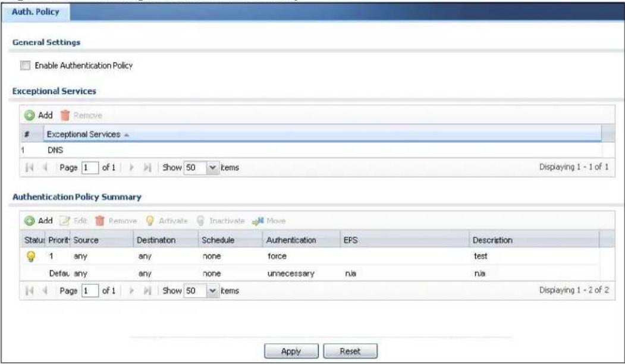Remove selected exceptional service

click(81, 115)
